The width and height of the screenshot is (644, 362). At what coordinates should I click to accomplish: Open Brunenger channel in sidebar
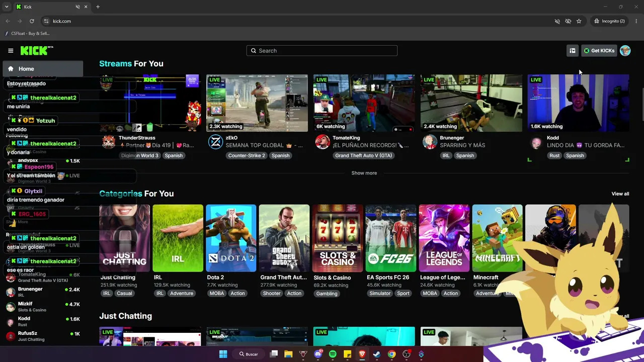click(x=43, y=292)
